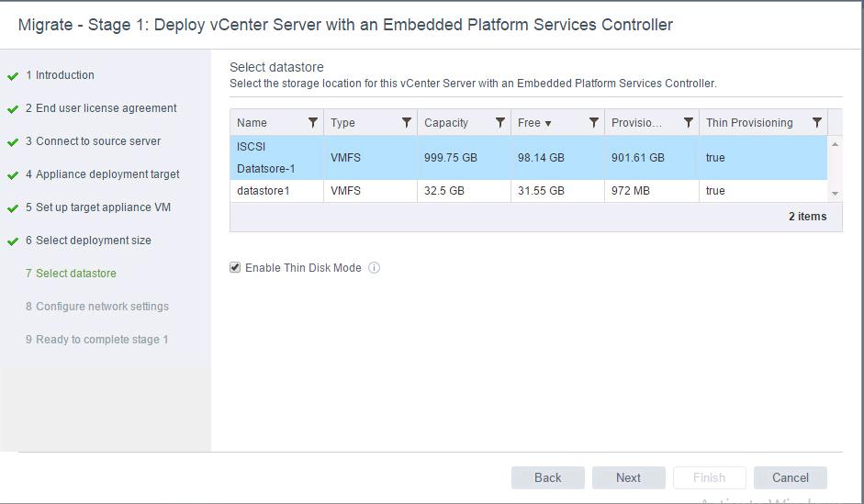Open the Free column filter
Screen dimensions: 864x504
pos(593,122)
